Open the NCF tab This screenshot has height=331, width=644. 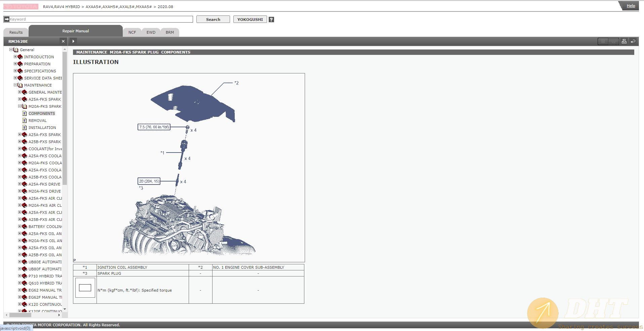click(x=132, y=32)
